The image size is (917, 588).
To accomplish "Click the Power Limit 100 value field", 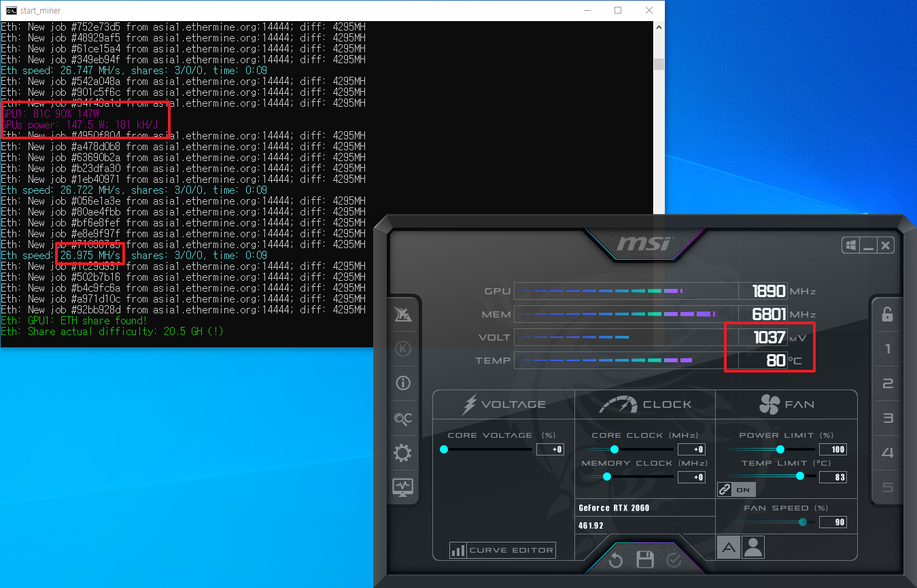I will click(833, 449).
